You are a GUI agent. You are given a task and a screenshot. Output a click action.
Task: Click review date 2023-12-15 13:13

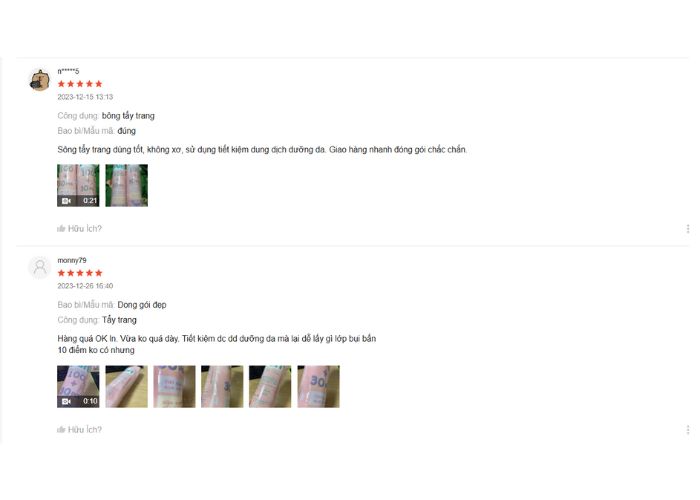point(85,97)
